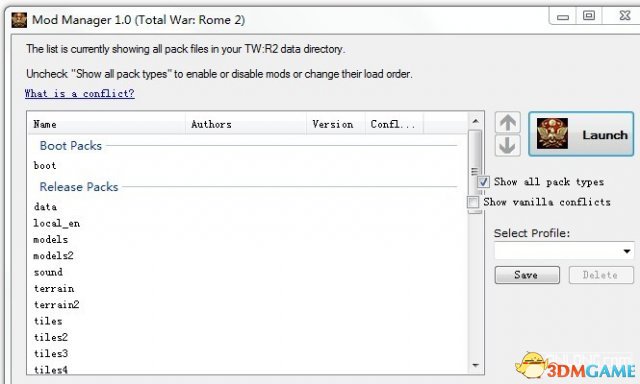Open the Select Profile dropdown

(564, 251)
